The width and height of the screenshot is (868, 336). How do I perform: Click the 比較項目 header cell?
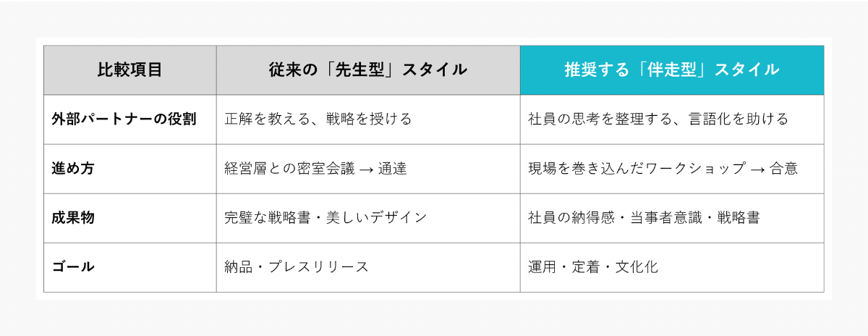(x=129, y=70)
